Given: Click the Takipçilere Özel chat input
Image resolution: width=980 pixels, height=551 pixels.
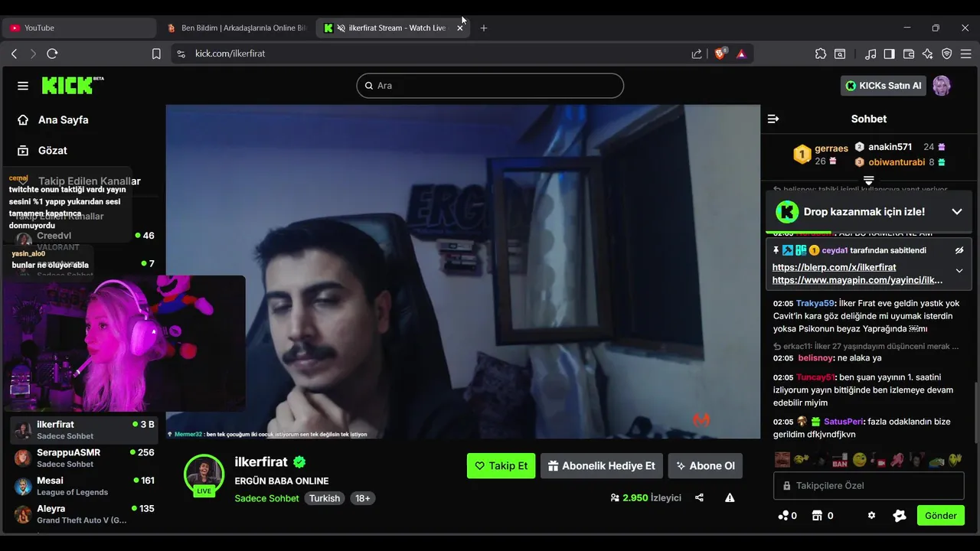Looking at the screenshot, I should (x=869, y=486).
